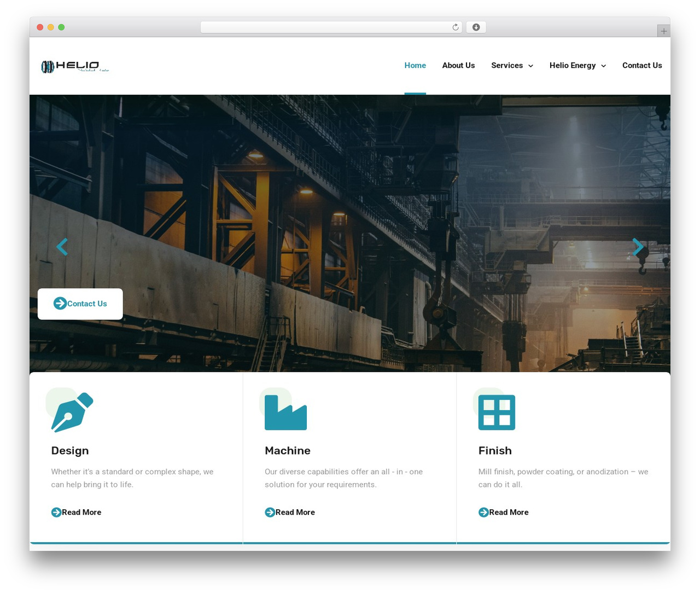Image resolution: width=700 pixels, height=593 pixels.
Task: Maximize window with green button
Action: coord(61,27)
